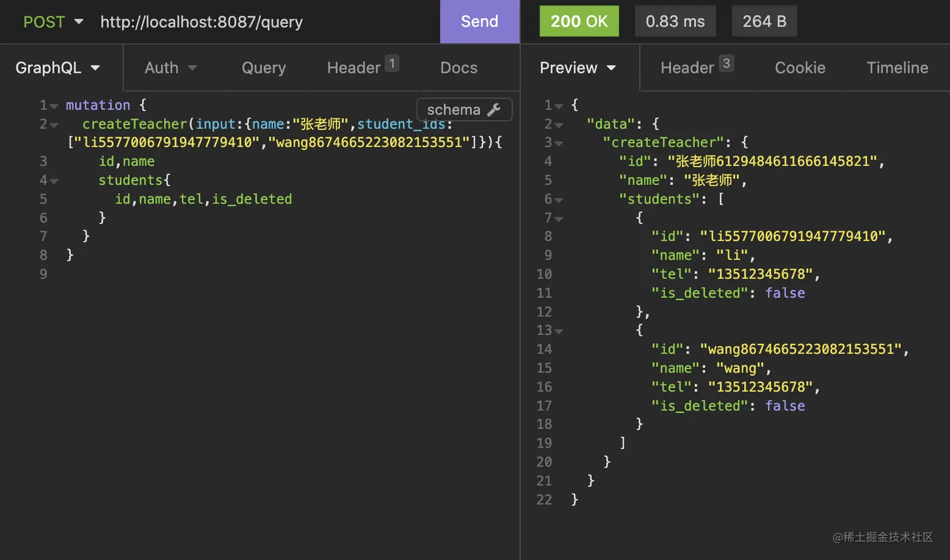The width and height of the screenshot is (950, 560).
Task: Click the teacher id value 张老师6129484611666145821
Action: coord(772,161)
